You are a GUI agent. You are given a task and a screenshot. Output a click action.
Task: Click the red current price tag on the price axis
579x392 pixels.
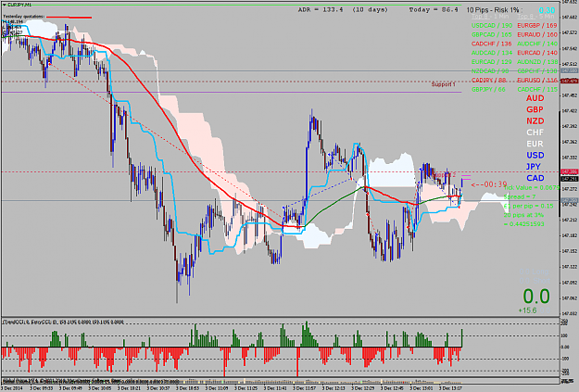[x=569, y=172]
